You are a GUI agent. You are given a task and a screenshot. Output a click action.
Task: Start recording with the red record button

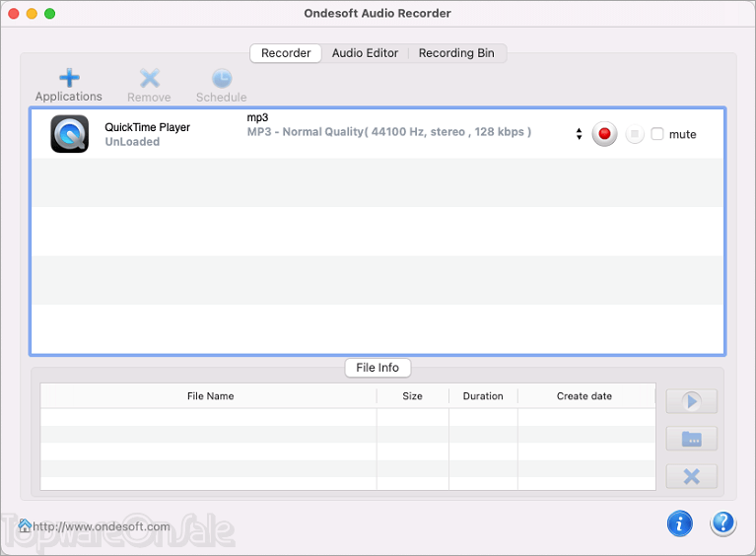click(604, 133)
